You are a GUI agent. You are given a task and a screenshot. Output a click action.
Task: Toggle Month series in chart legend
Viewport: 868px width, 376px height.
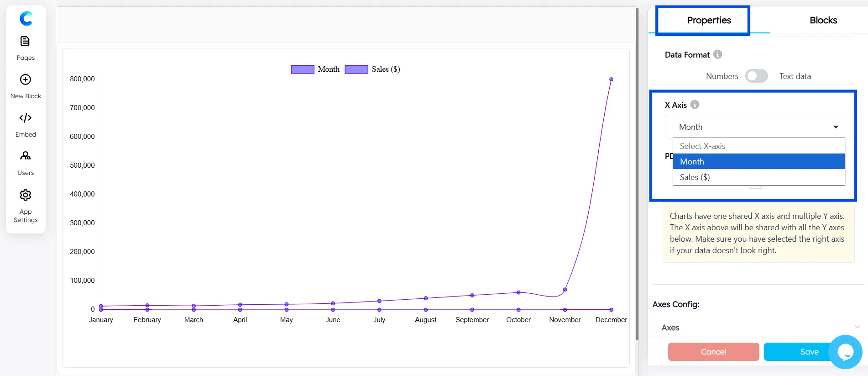(315, 69)
